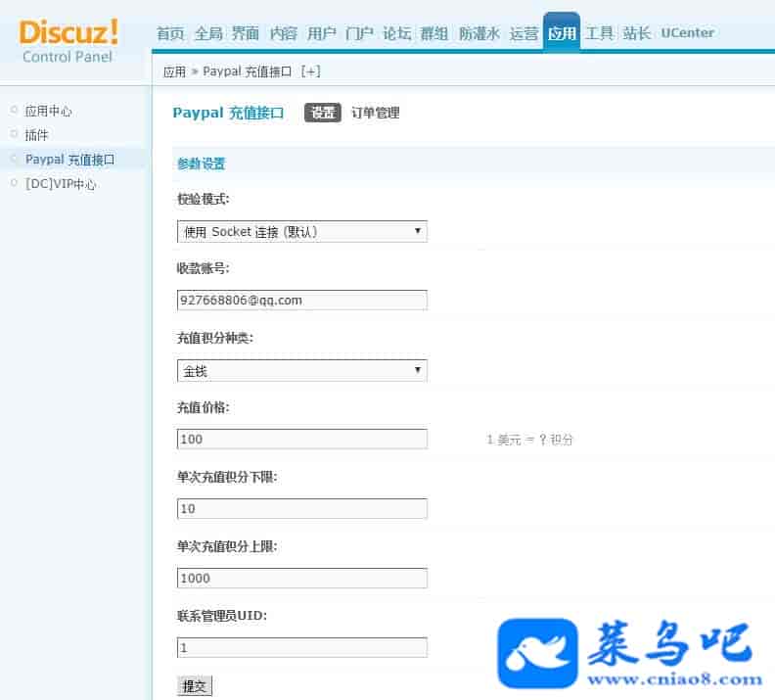Screen dimensions: 775x700
Task: Click the 单次充值积分下限 field showing 10
Action: pyautogui.click(x=302, y=509)
